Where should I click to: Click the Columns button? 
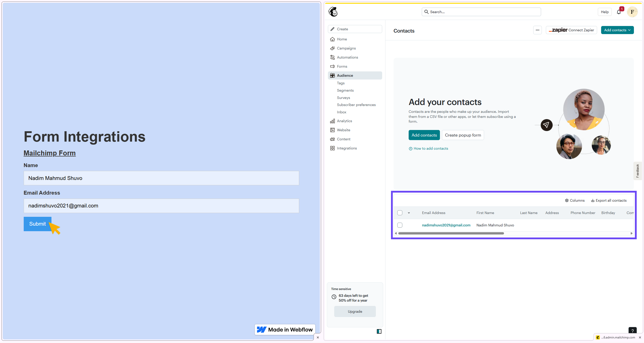(574, 200)
